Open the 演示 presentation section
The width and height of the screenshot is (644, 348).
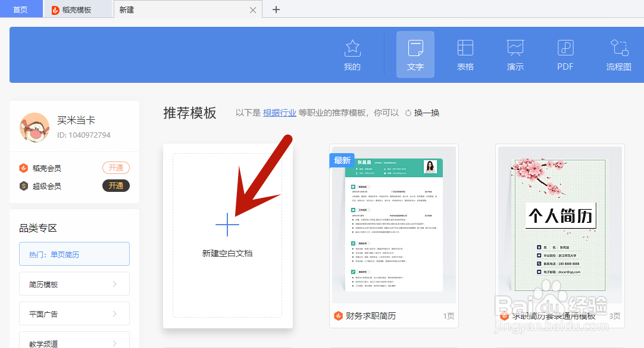515,54
